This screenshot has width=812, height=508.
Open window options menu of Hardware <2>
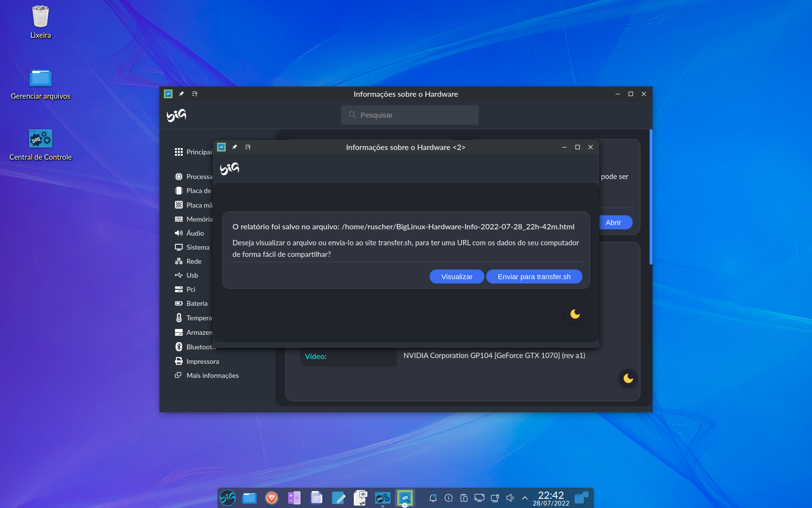[x=247, y=147]
